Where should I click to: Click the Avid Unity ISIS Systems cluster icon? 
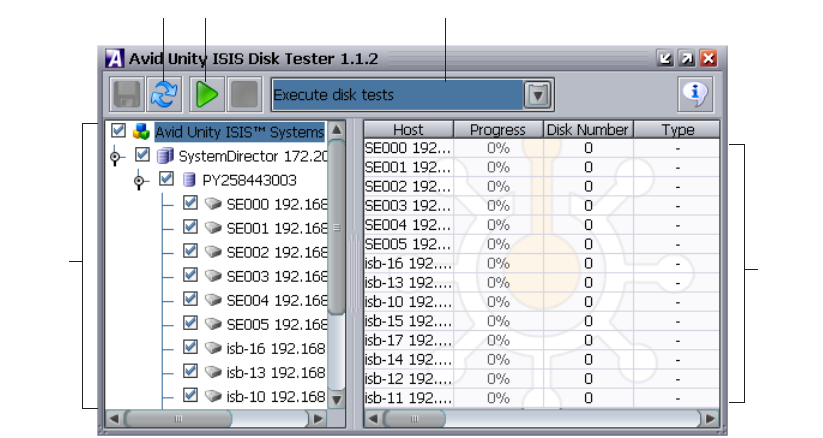click(141, 131)
